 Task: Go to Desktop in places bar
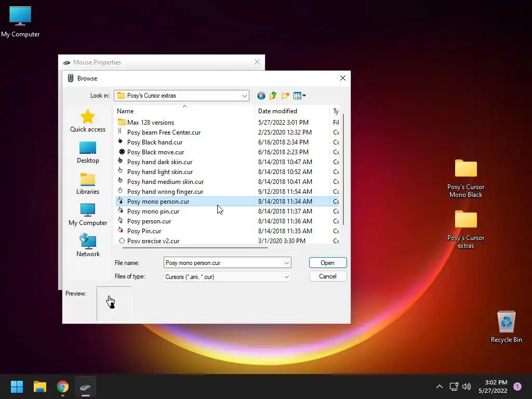tap(87, 152)
